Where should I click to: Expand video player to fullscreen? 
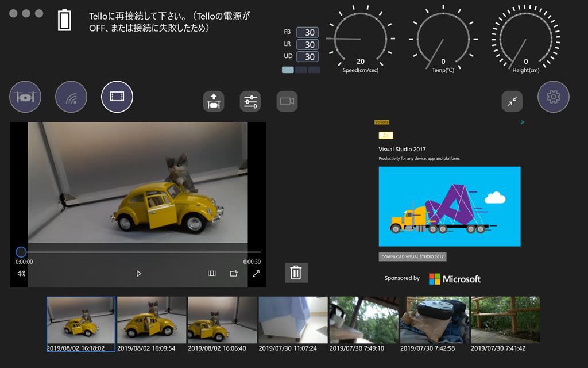click(256, 274)
